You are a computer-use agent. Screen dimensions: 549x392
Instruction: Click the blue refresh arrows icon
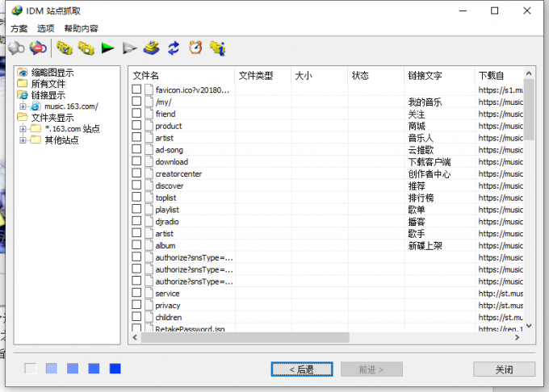coord(174,48)
